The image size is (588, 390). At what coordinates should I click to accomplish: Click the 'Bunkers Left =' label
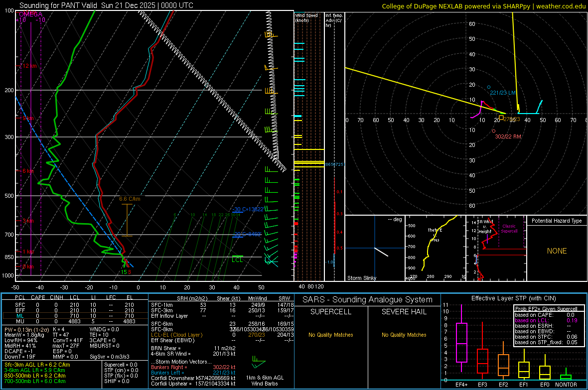click(167, 373)
